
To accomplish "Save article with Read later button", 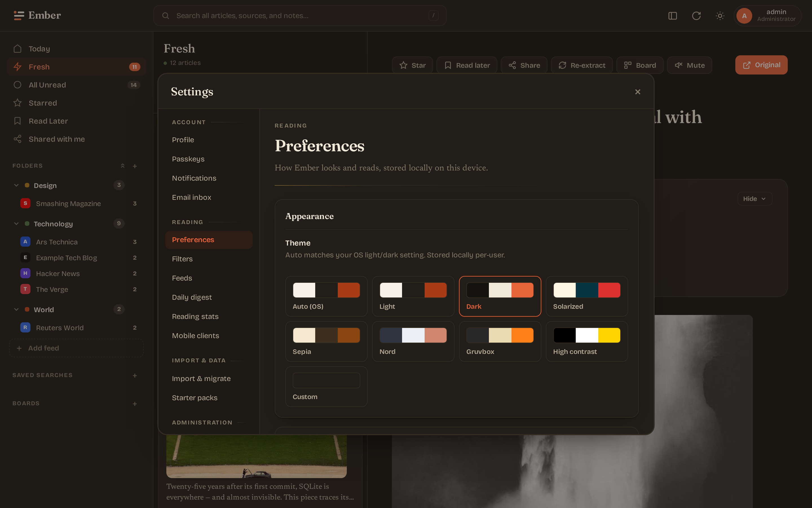I will point(467,65).
